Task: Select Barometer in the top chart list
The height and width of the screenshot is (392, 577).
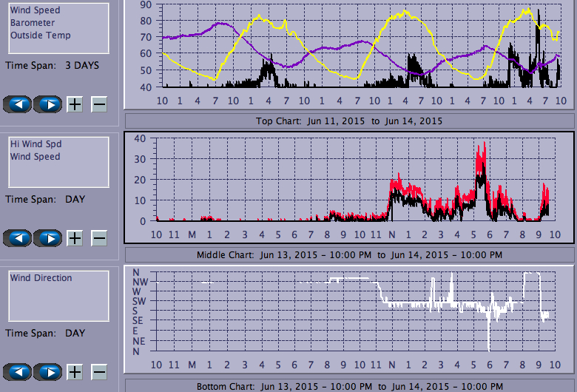Action: [32, 23]
